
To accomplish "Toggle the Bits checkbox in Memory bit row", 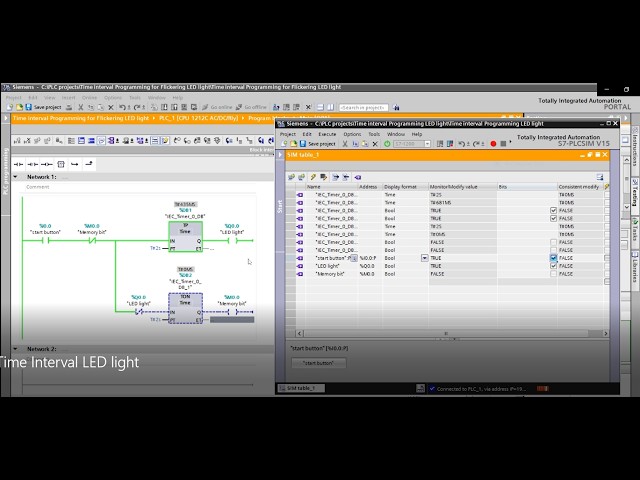I will click(553, 274).
